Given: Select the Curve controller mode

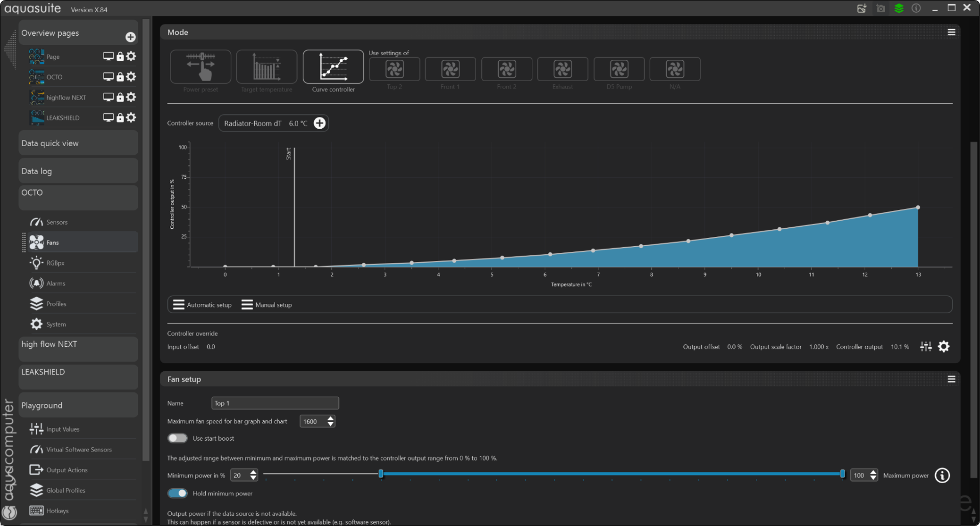Looking at the screenshot, I should click(x=333, y=66).
